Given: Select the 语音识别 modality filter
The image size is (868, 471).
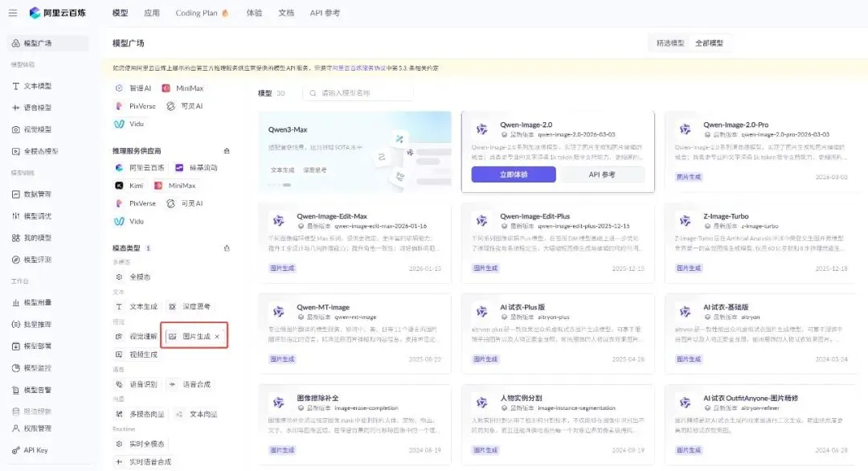Looking at the screenshot, I should (x=137, y=385).
